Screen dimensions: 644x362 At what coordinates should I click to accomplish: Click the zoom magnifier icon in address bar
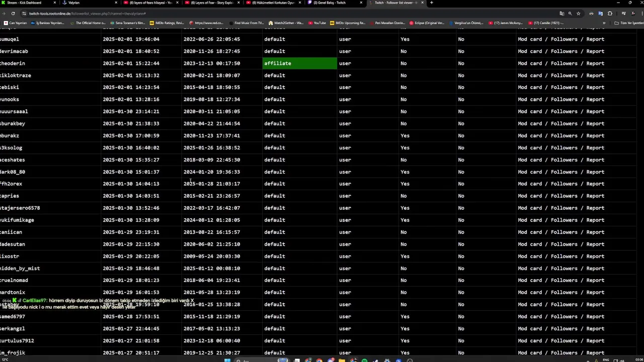point(570,14)
